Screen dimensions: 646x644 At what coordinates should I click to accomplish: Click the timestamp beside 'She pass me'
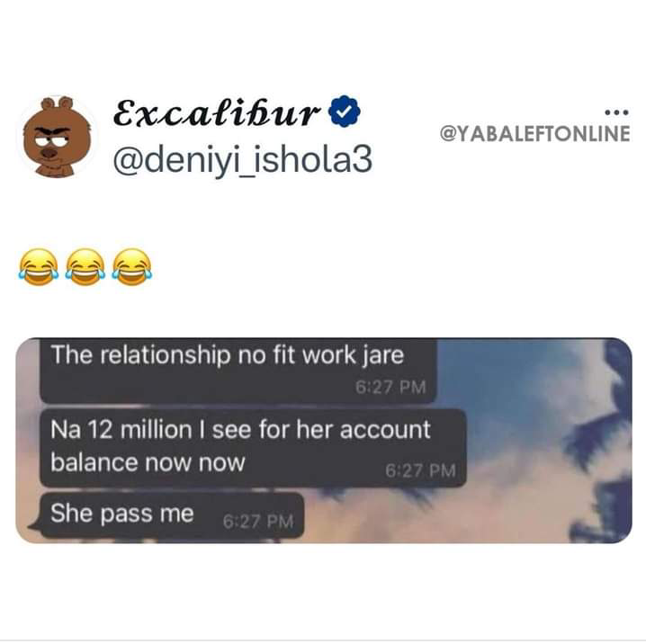(258, 522)
